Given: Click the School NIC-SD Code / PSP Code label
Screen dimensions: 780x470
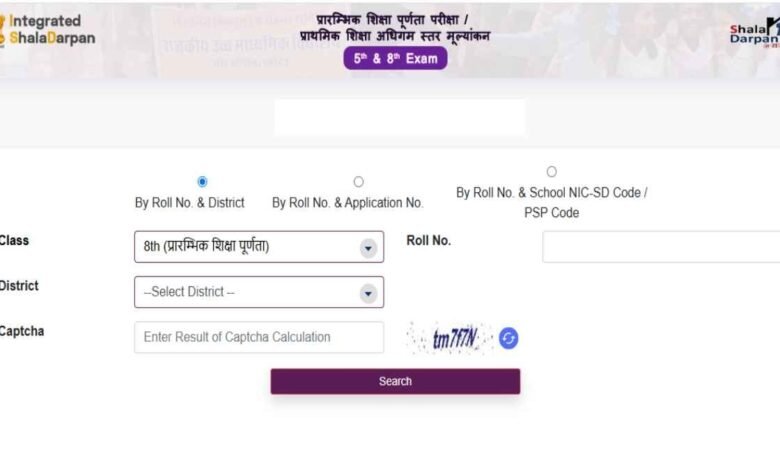Looking at the screenshot, I should [x=552, y=202].
